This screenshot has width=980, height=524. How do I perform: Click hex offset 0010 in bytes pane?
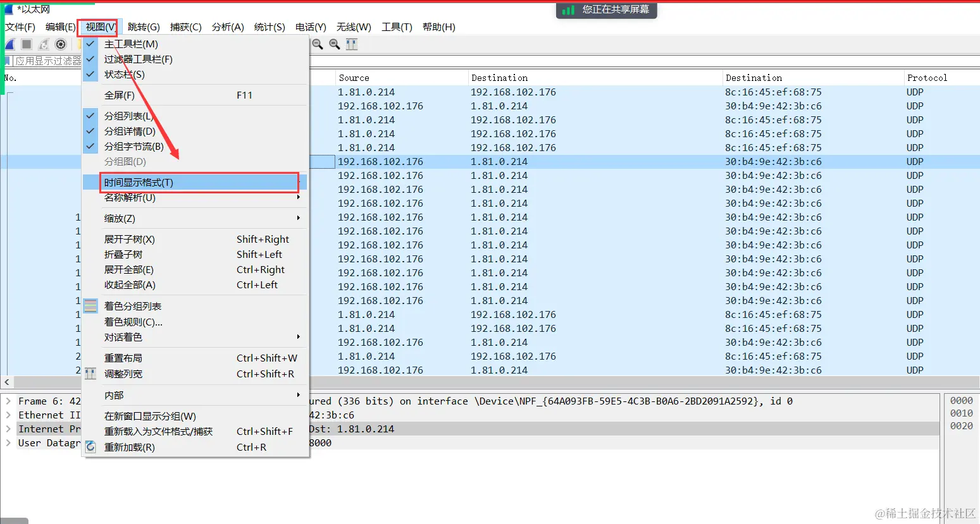961,413
